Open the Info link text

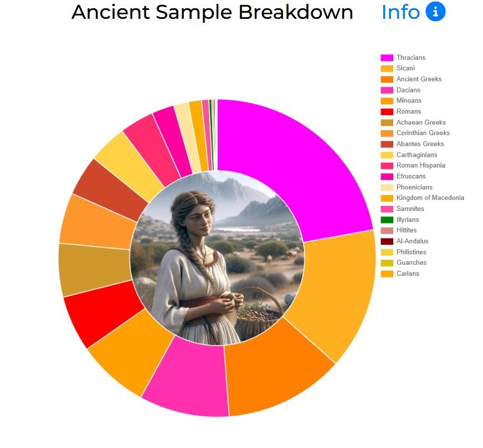coord(400,12)
